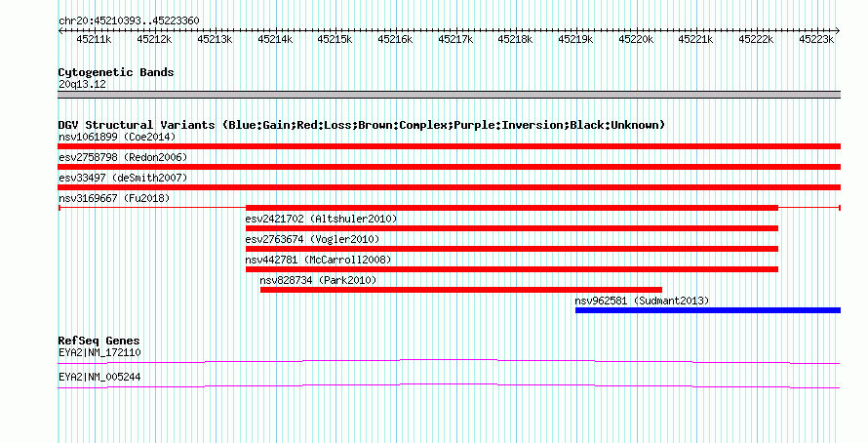Click the red loss bar of nsv1061899
The height and width of the screenshot is (443, 868).
pyautogui.click(x=449, y=146)
